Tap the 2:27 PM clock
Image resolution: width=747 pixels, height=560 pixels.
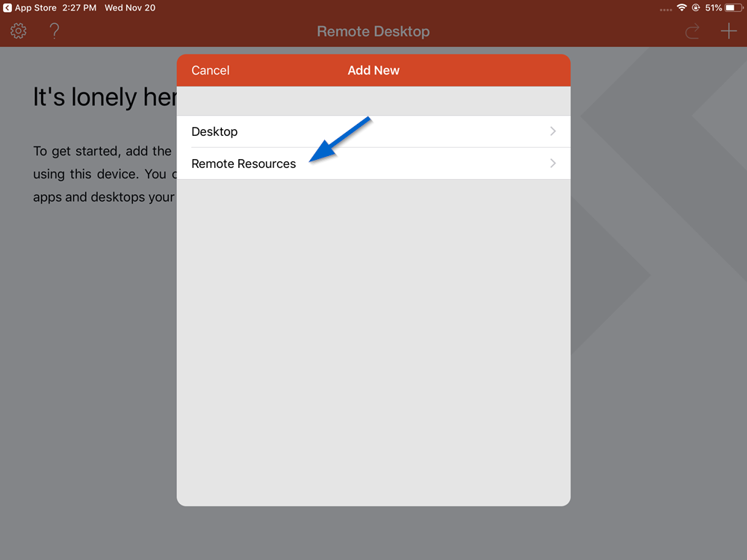(x=79, y=7)
